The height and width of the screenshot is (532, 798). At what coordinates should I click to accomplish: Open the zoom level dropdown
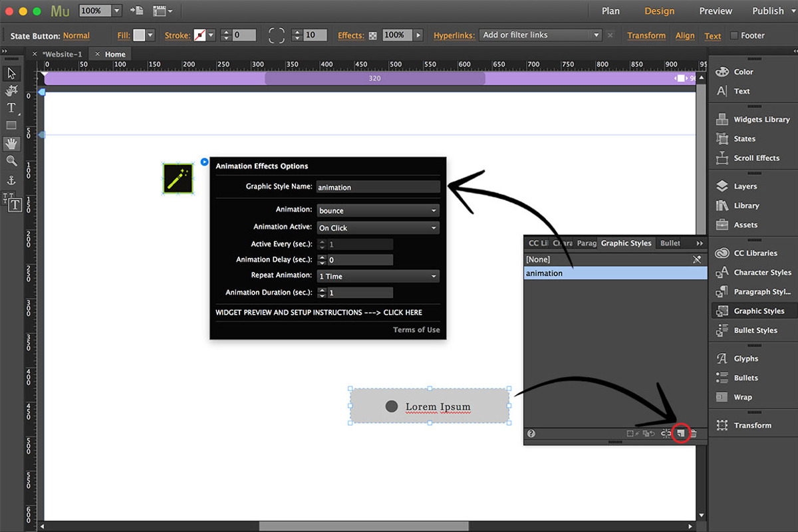pyautogui.click(x=117, y=11)
